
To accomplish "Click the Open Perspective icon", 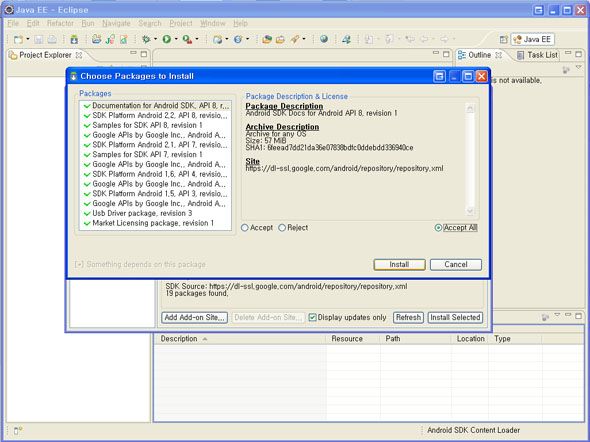I will 503,39.
